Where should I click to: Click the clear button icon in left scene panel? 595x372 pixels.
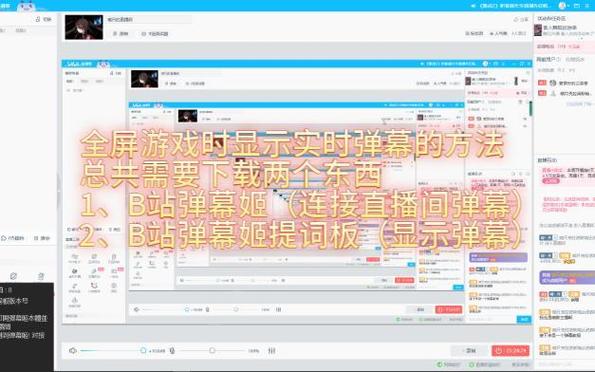pos(42,238)
